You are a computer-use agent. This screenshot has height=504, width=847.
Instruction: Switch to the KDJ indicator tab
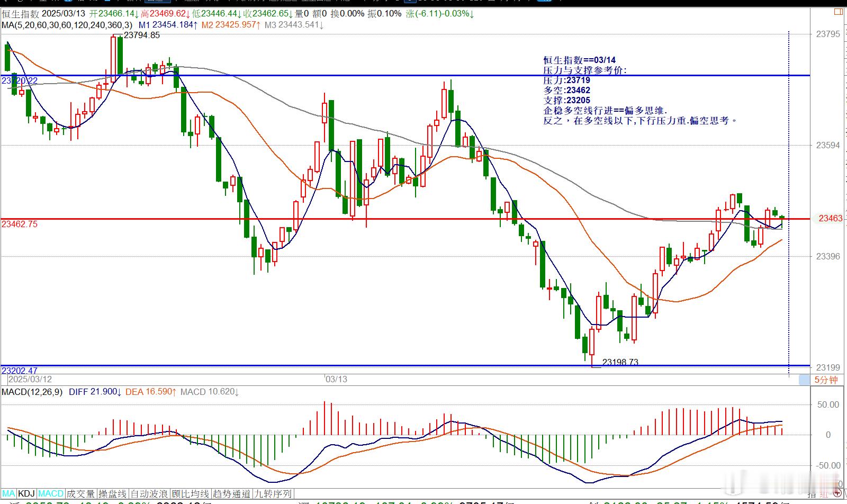coord(27,493)
